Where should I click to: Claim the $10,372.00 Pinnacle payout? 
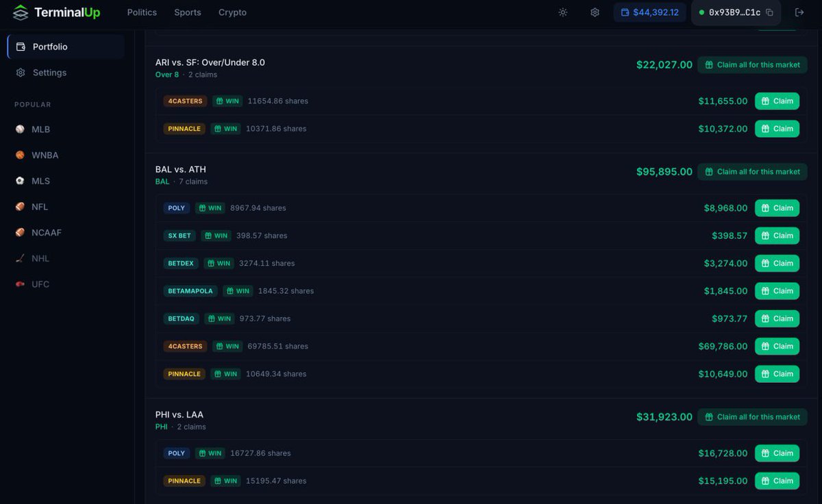point(777,129)
